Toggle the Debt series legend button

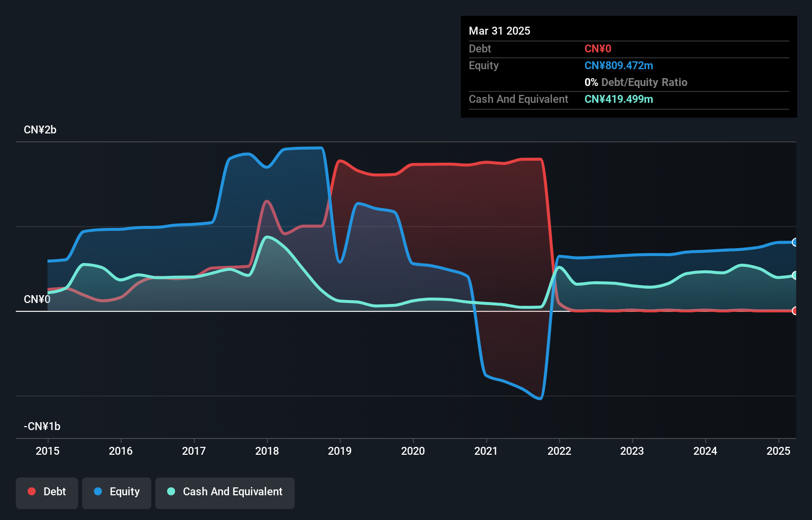coord(47,493)
